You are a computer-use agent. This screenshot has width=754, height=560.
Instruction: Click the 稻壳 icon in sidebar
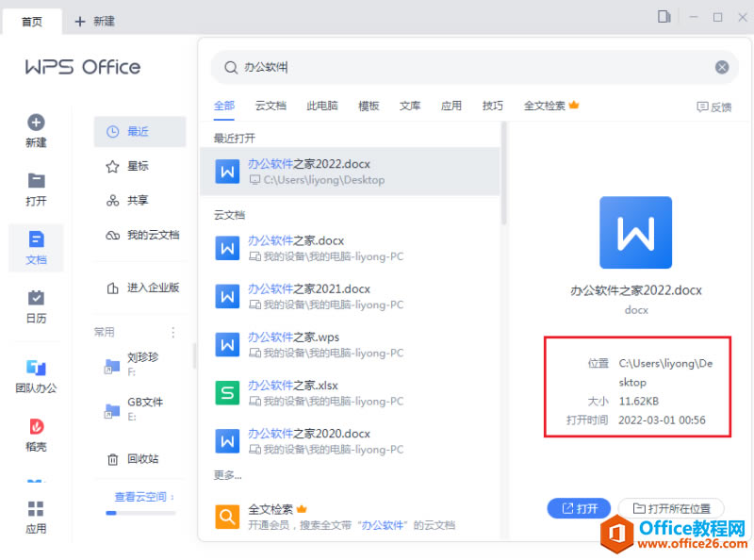[x=36, y=427]
